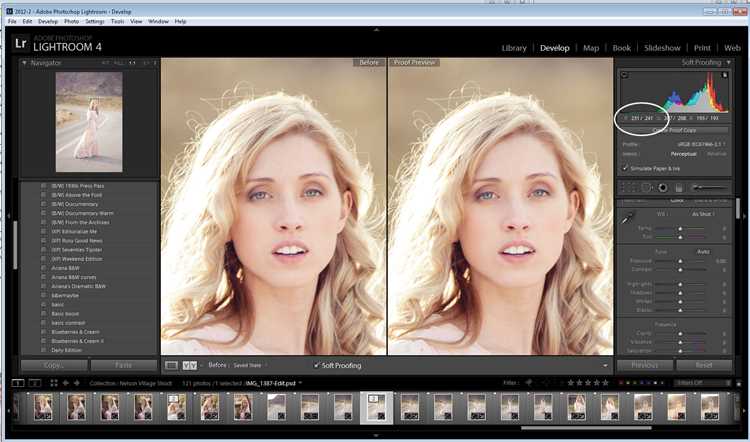Adjust the Temp slider

(680, 229)
